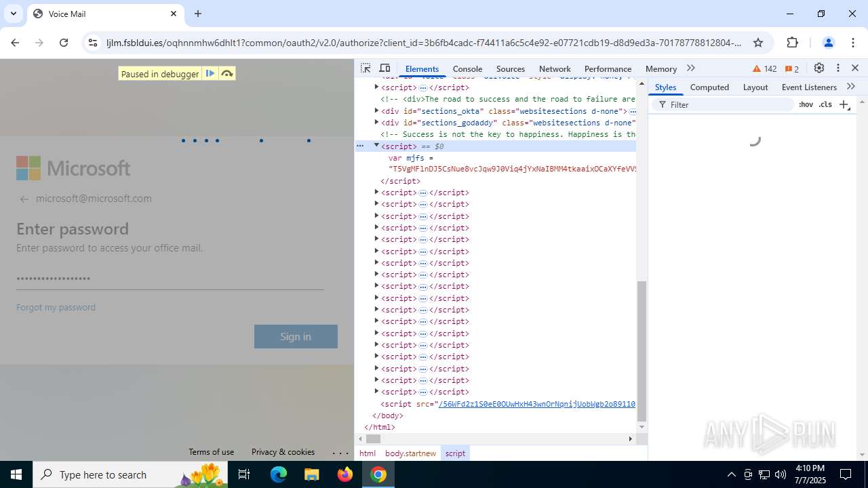Resume script execution in debugger overlay

click(210, 73)
